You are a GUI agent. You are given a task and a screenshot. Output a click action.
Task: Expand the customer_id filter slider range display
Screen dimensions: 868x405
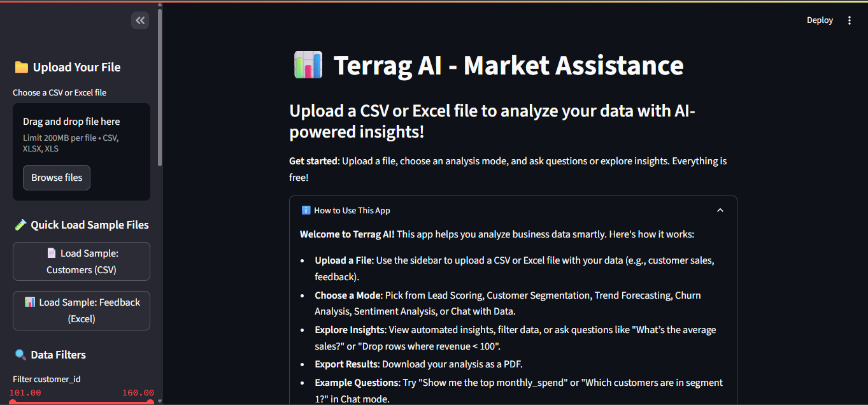(81, 392)
